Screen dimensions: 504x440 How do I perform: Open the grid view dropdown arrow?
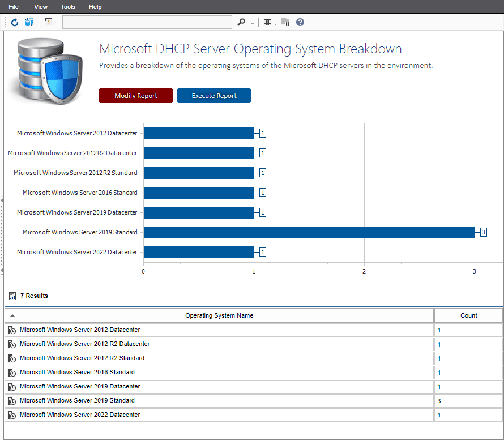coord(275,24)
